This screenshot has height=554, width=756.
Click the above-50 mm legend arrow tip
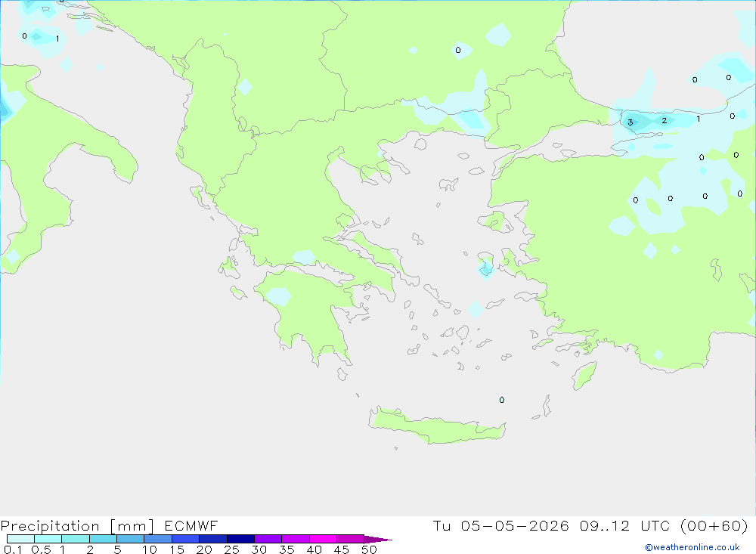[379, 540]
